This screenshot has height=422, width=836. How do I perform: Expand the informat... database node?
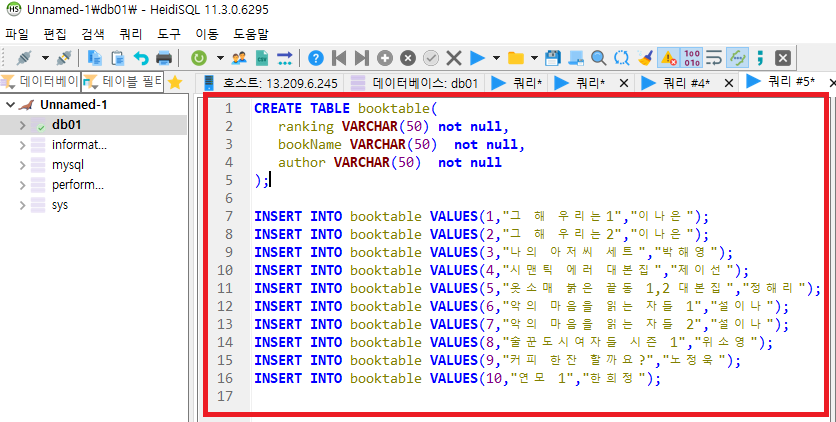[22, 145]
